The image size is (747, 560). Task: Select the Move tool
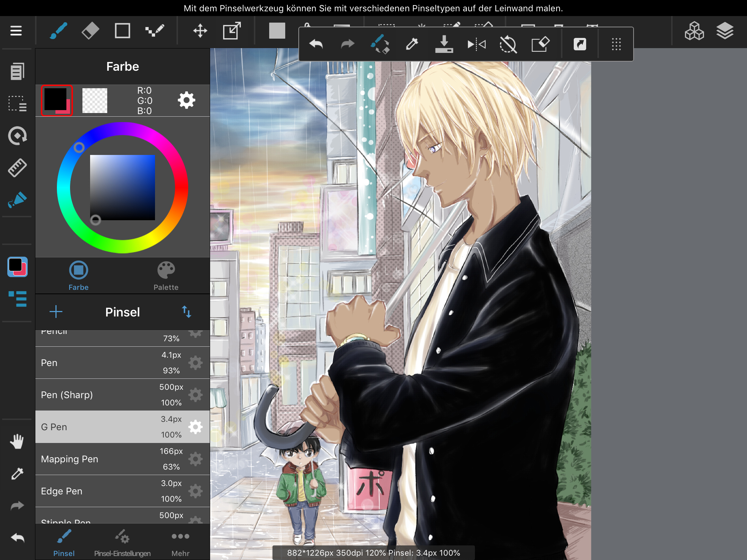(200, 31)
